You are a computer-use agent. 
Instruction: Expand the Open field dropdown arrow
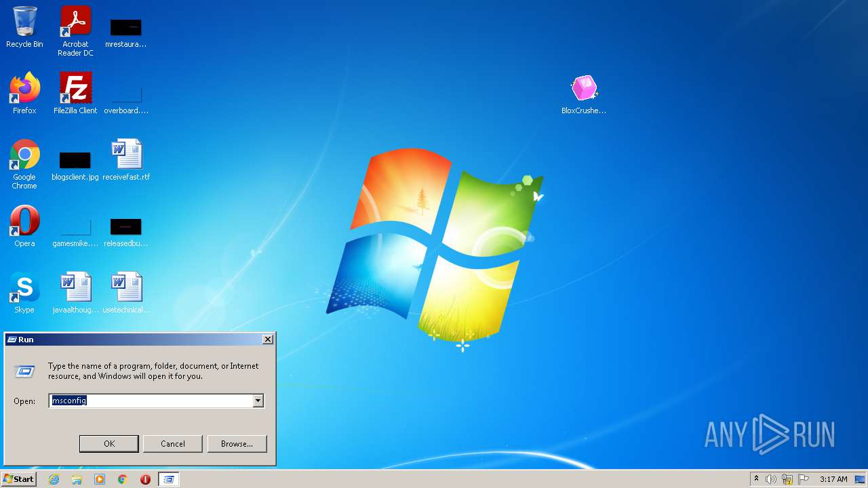[258, 401]
